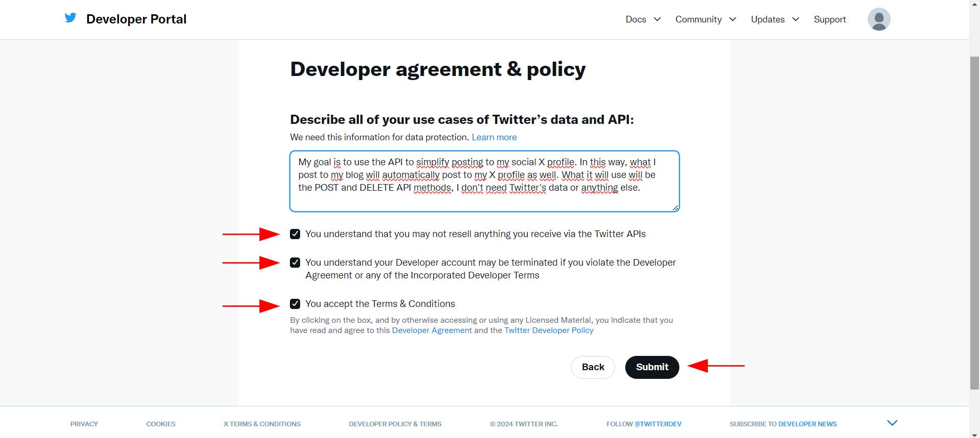Open the Twitter Developer Policy link
The image size is (980, 438).
(549, 330)
